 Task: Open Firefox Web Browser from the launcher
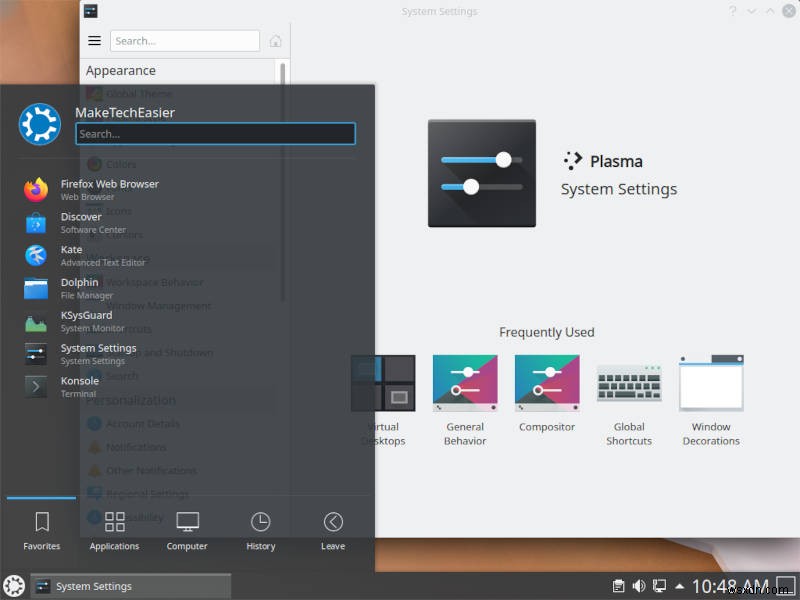click(x=110, y=190)
